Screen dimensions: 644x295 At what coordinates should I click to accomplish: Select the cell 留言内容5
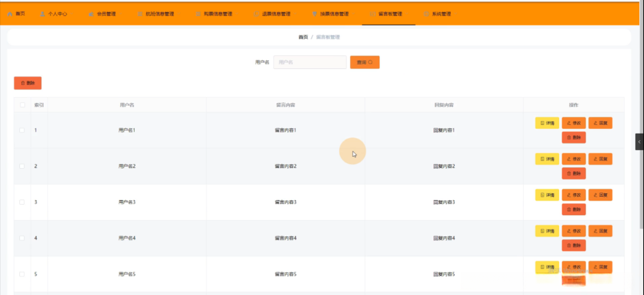point(285,274)
